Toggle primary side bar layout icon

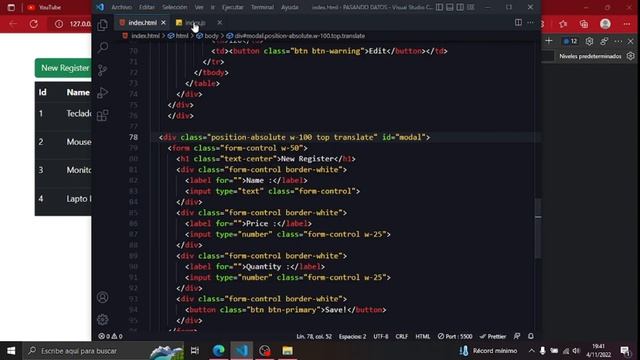(x=439, y=7)
